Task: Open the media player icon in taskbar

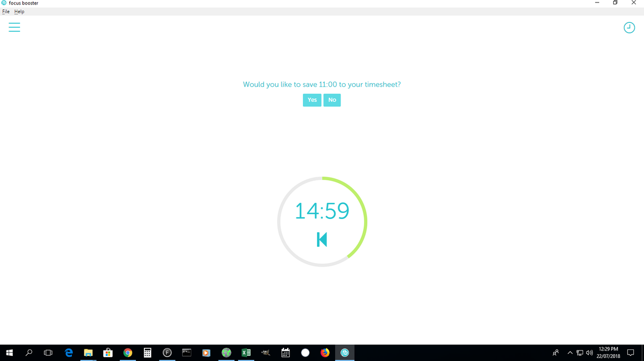Action: [206, 353]
